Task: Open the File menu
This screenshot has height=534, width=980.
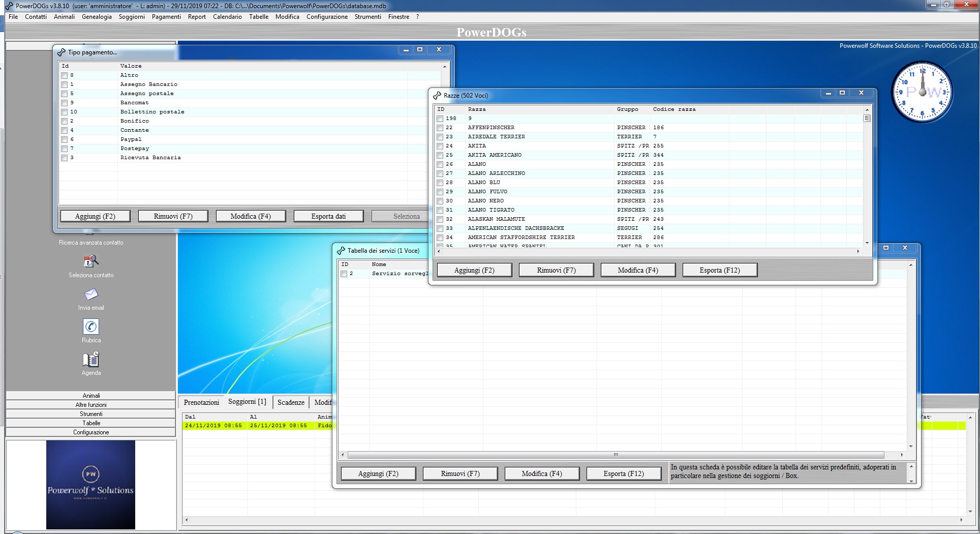Action: tap(13, 17)
